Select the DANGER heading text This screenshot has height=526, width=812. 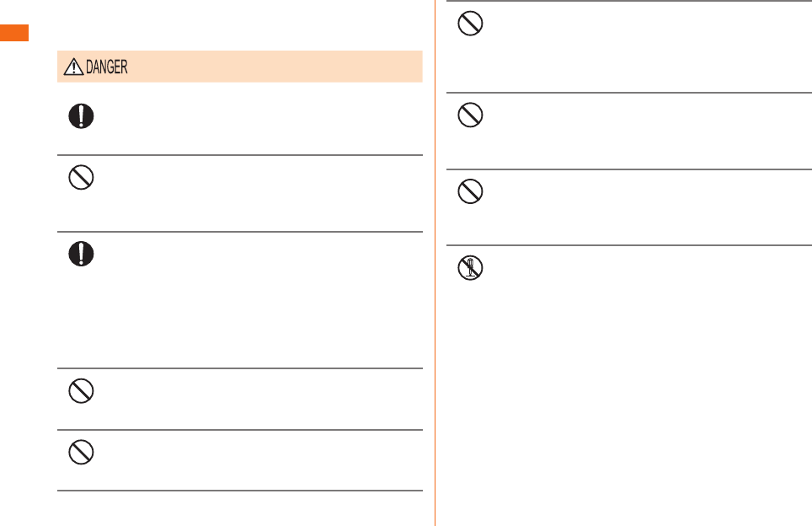[x=107, y=67]
